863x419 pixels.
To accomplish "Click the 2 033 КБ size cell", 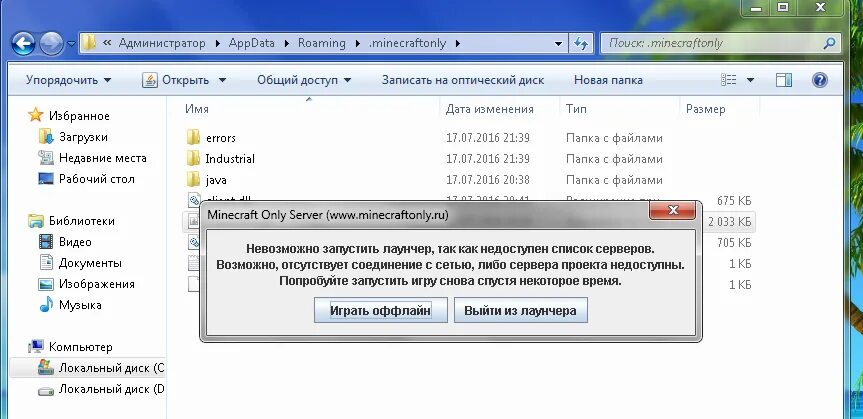I will point(730,222).
